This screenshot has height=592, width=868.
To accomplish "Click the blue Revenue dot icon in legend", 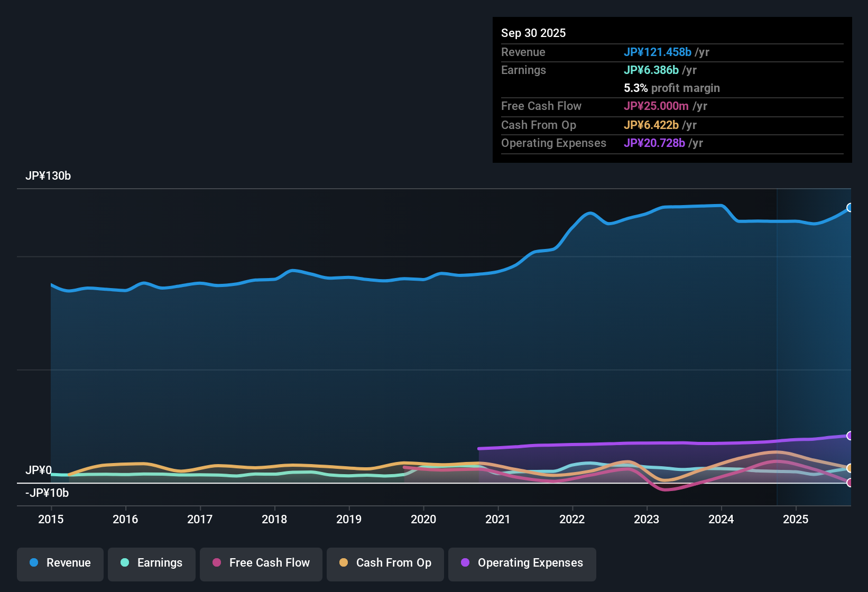I will coord(33,563).
